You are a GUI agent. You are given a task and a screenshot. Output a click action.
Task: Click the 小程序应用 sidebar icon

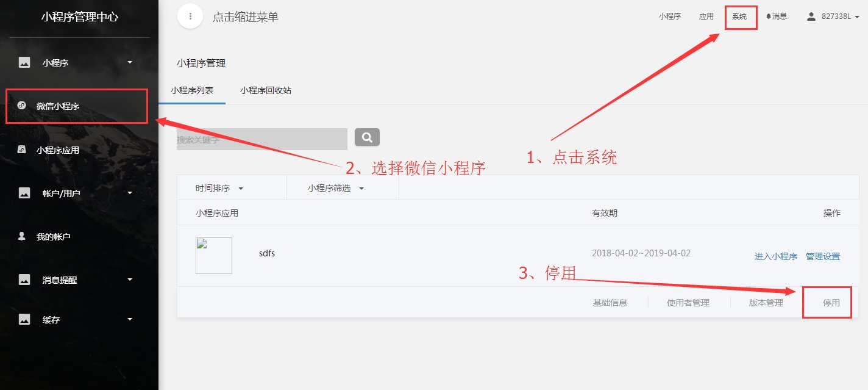click(x=21, y=149)
